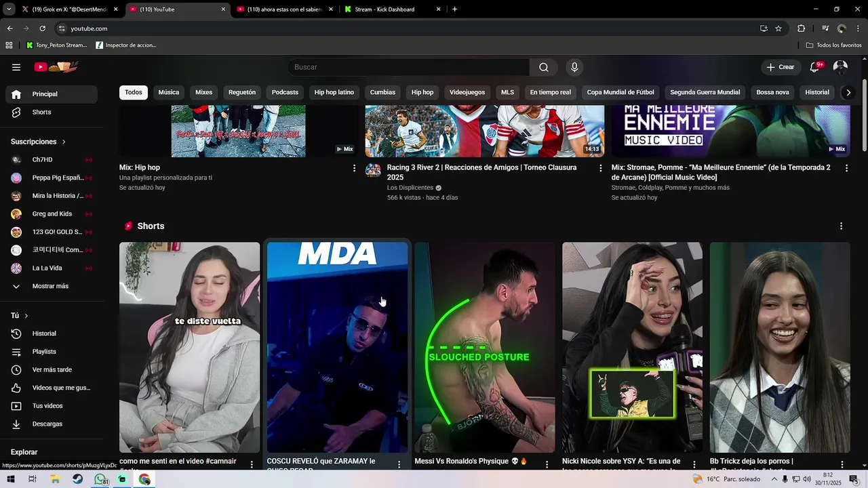Screen dimensions: 868x488
Task: Open Los Displicentes channel avatar
Action: [x=373, y=170]
